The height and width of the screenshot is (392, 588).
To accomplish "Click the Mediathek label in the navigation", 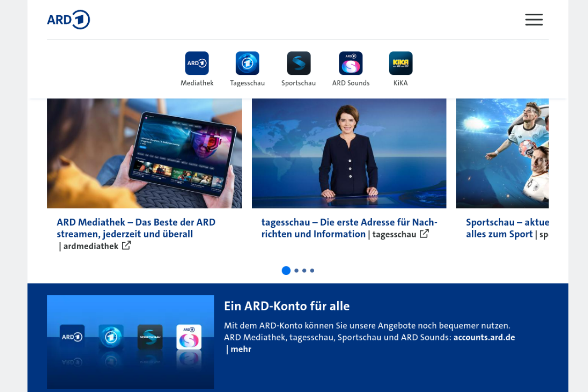I will [197, 83].
